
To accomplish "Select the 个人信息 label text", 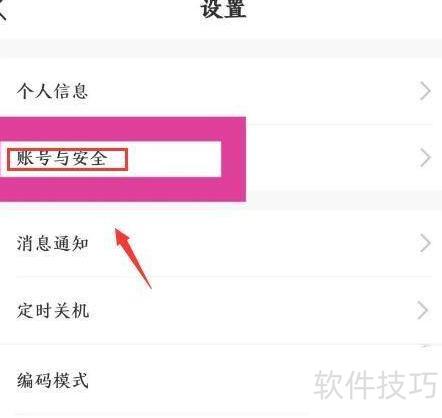I will click(x=53, y=91).
